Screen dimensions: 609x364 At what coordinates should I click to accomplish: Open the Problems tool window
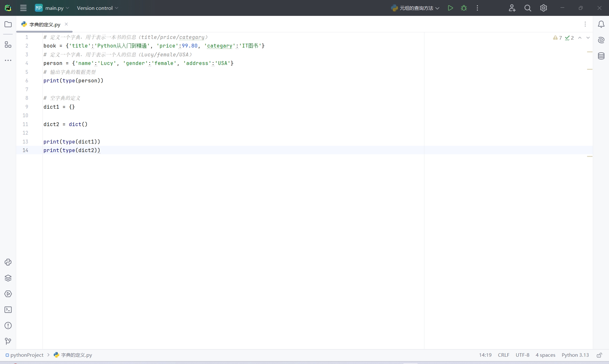click(8, 325)
